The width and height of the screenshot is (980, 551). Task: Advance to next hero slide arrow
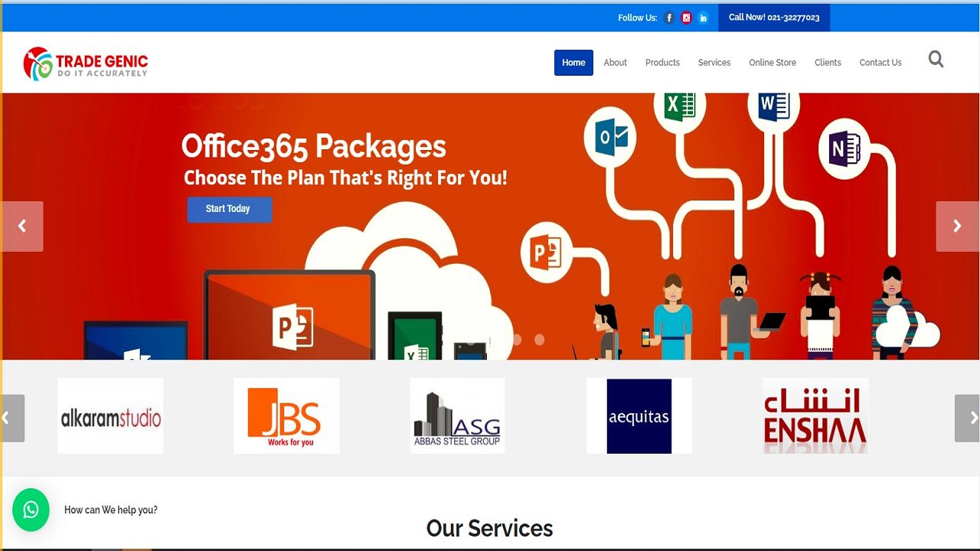(957, 226)
